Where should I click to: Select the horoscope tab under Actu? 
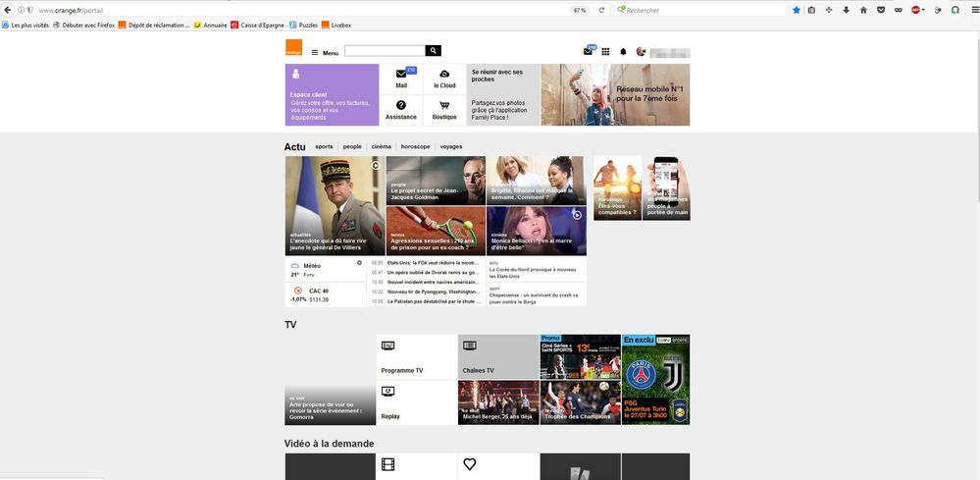pos(416,146)
